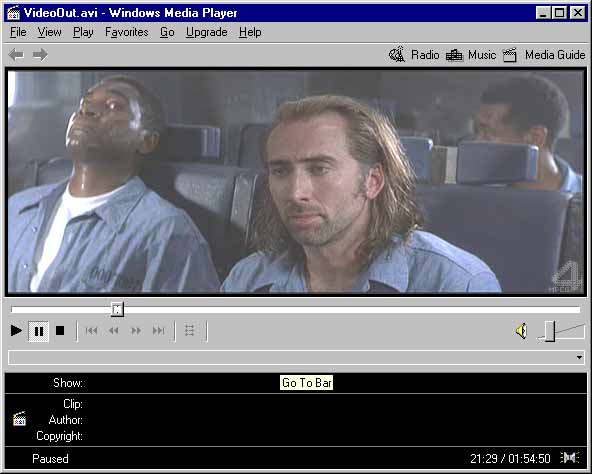592x474 pixels.
Task: Click the rewind icon
Action: coord(114,331)
